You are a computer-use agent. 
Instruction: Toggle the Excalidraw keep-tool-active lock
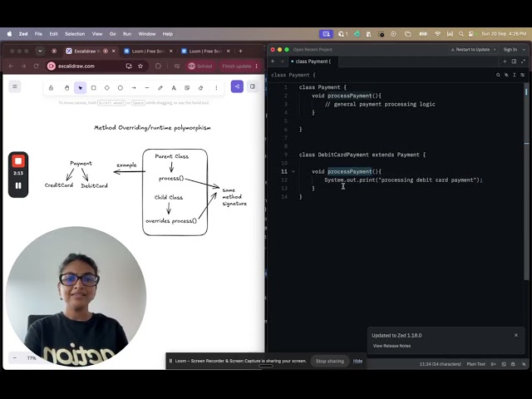pyautogui.click(x=51, y=88)
